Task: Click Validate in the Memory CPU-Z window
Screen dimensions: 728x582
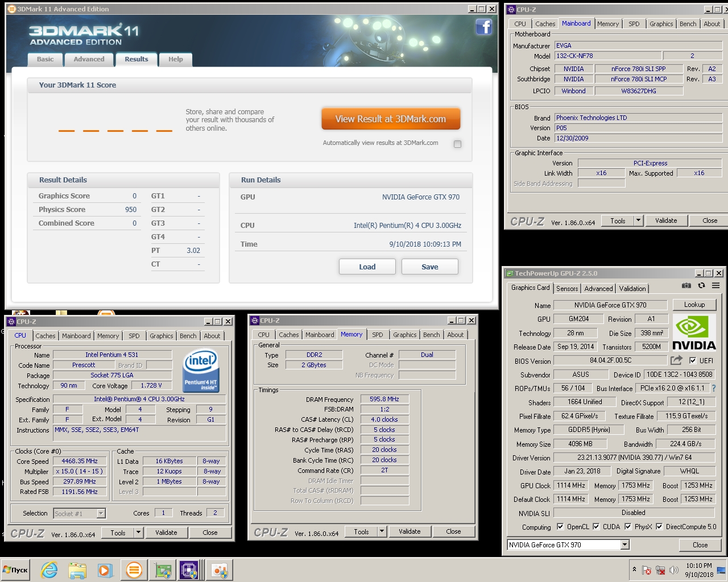Action: tap(409, 532)
